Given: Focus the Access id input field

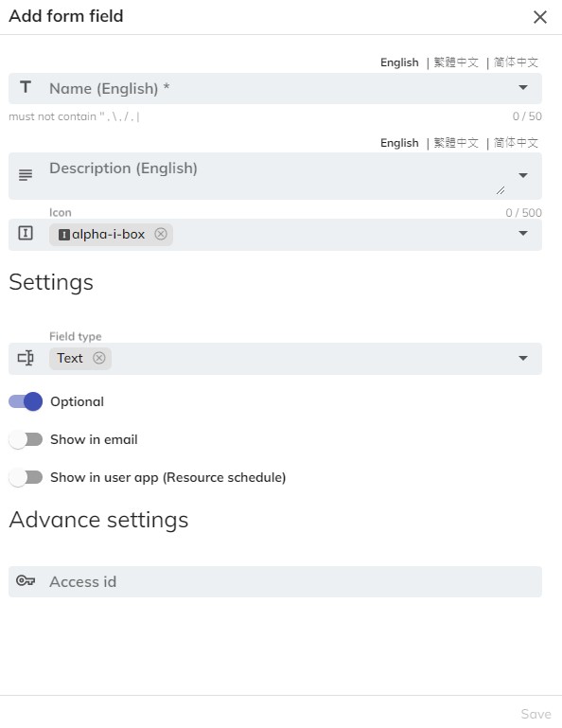Looking at the screenshot, I should [275, 581].
